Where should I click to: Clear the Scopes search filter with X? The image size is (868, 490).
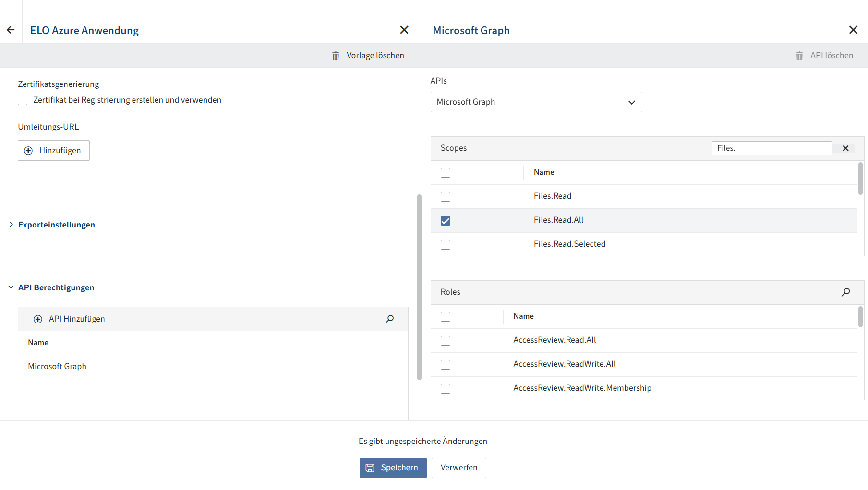(845, 148)
